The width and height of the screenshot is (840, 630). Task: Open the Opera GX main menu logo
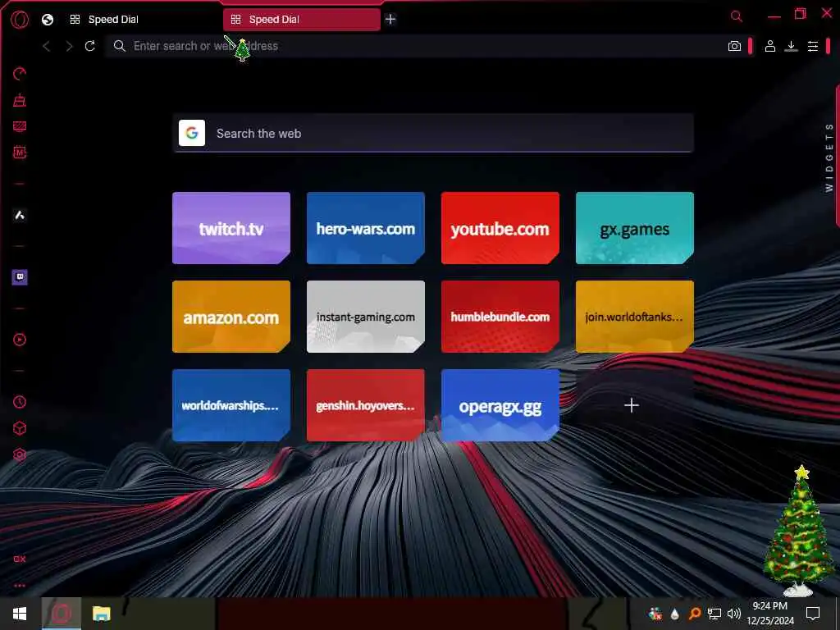click(20, 20)
